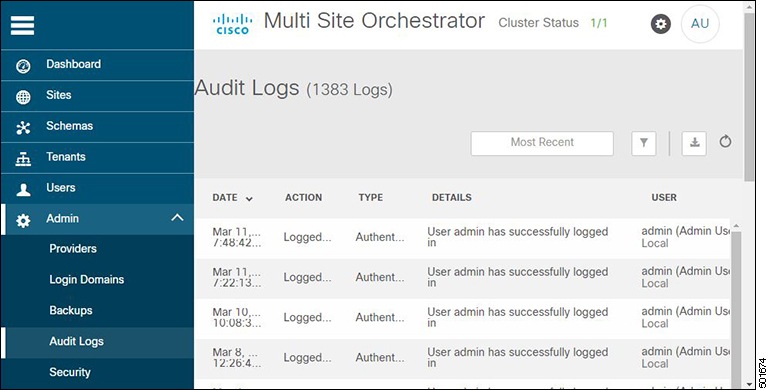The image size is (768, 390).
Task: Open the settings gear in header
Action: pos(661,24)
